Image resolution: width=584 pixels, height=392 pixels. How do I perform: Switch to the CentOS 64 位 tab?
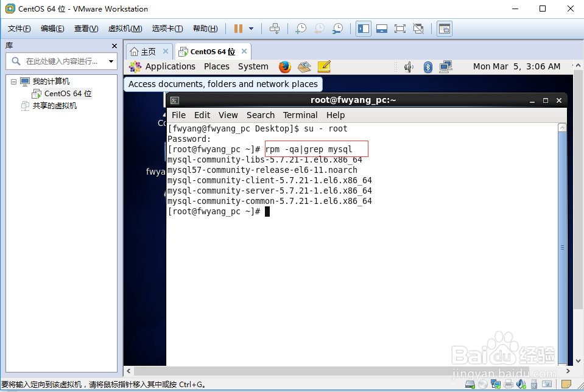213,52
